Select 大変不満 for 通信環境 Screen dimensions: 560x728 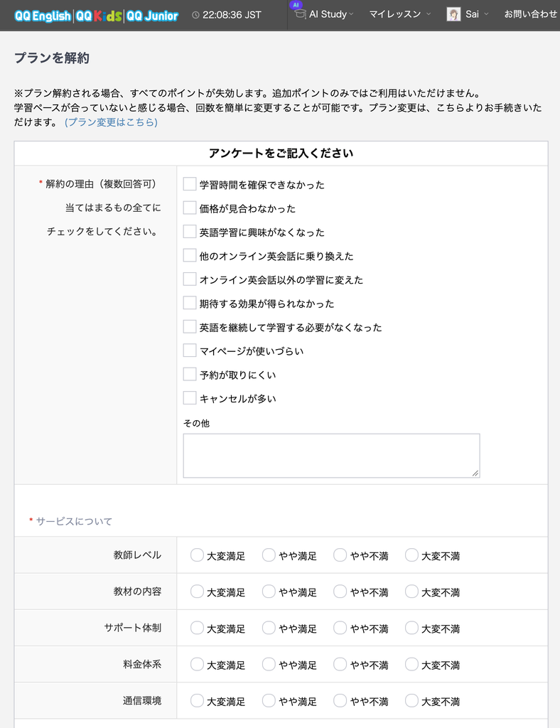411,700
